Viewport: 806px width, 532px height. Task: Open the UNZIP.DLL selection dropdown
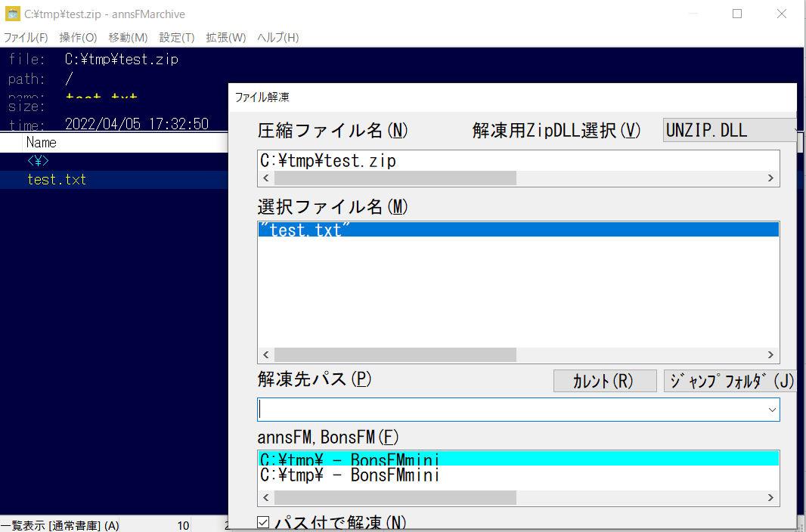(729, 130)
